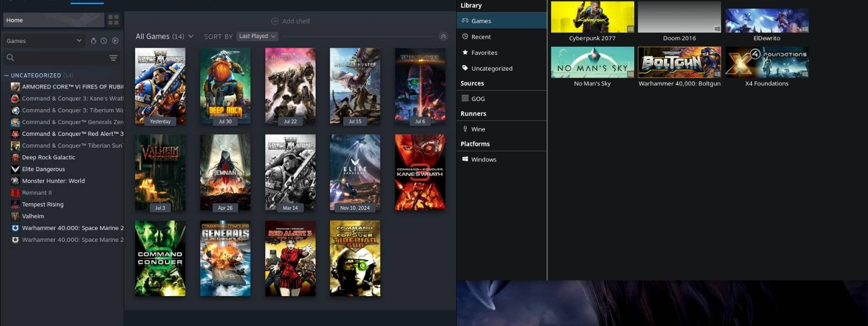Image resolution: width=868 pixels, height=326 pixels.
Task: Open advanced filter options icon in search
Action: [x=113, y=58]
